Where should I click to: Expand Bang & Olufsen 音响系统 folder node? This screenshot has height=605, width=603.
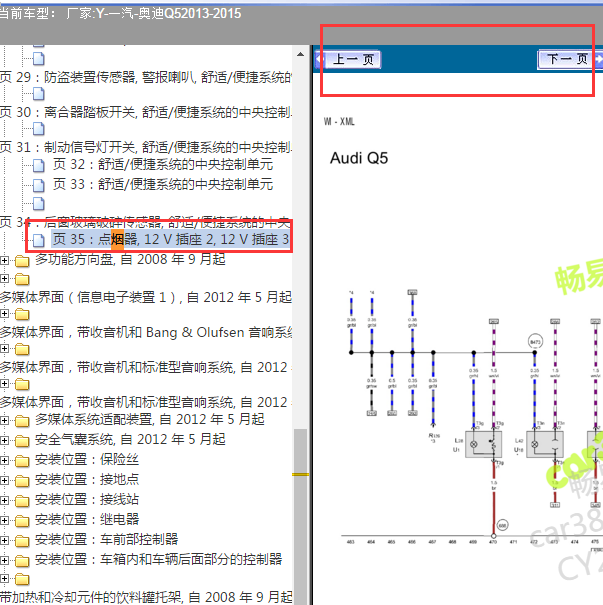coord(4,313)
